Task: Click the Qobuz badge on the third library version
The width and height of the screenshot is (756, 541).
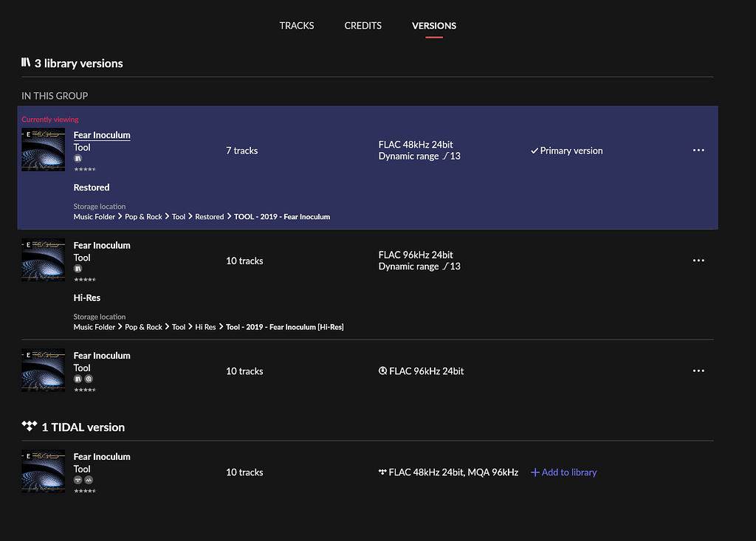Action: point(88,379)
